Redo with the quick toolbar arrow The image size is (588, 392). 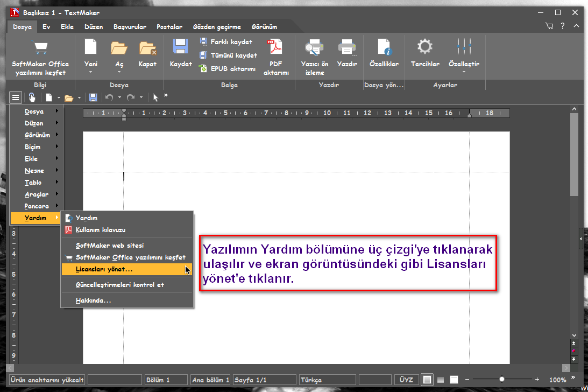pyautogui.click(x=131, y=97)
